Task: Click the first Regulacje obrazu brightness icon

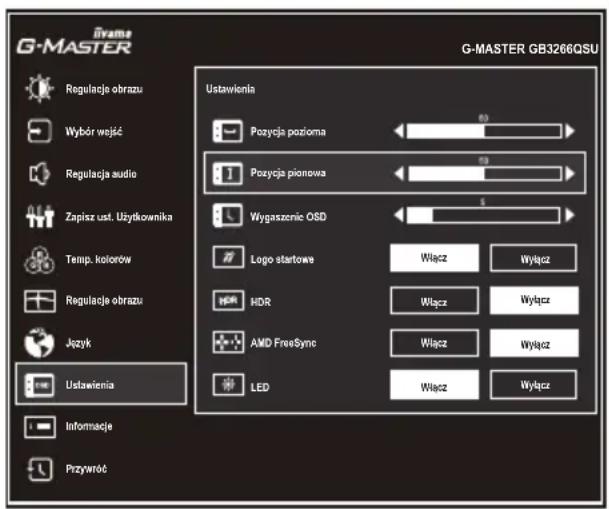Action: tap(39, 89)
